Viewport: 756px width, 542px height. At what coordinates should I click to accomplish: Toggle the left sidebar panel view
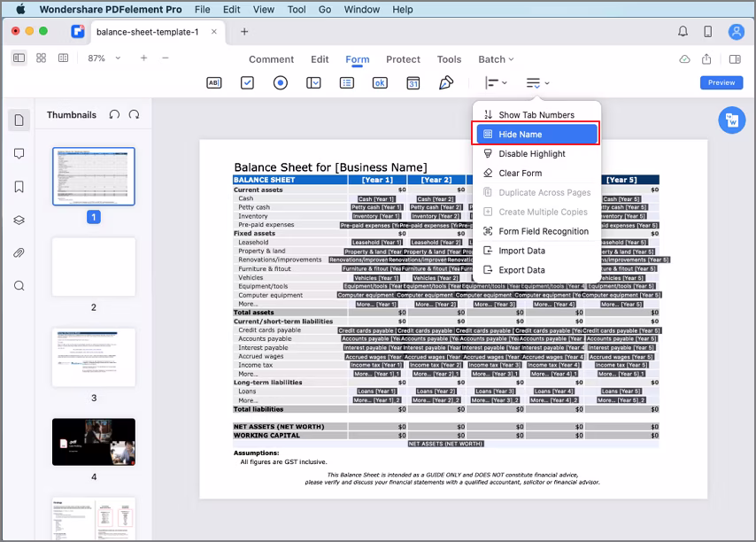pos(19,58)
